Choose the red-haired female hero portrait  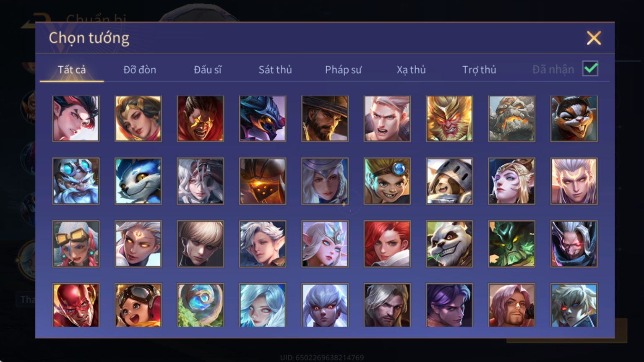387,244
